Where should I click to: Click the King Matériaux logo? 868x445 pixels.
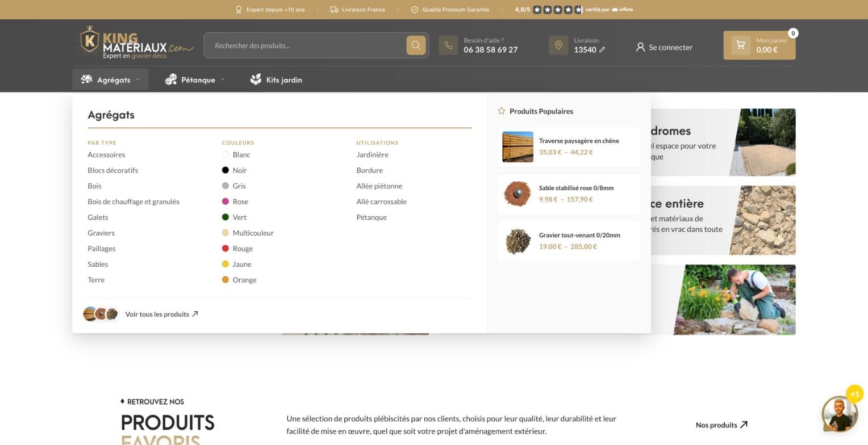(x=134, y=43)
